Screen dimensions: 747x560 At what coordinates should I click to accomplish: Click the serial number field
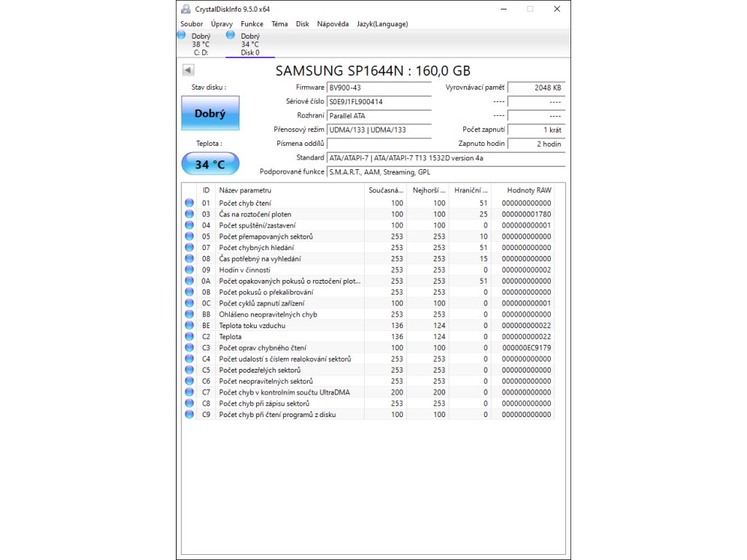click(x=379, y=101)
